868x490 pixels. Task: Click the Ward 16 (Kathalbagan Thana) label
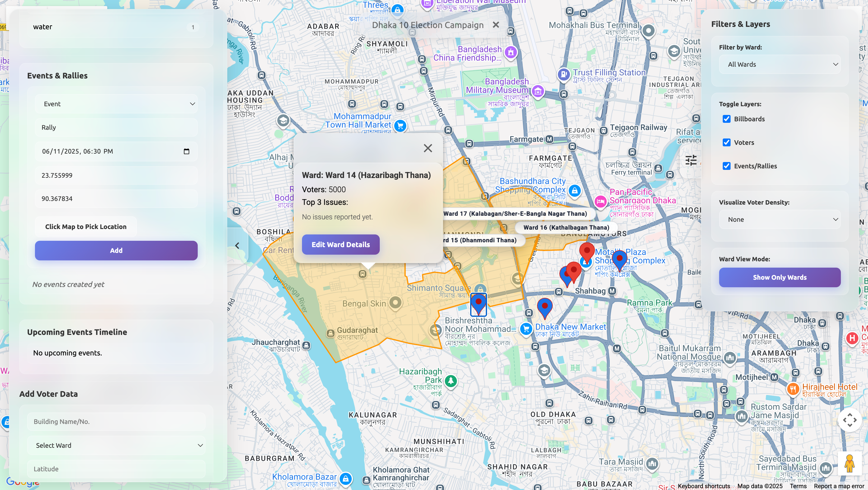[x=566, y=227]
